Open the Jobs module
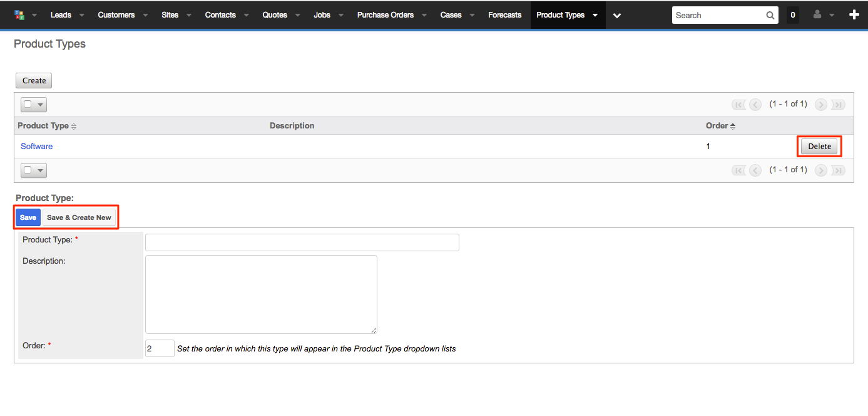Viewport: 868px width, 416px height. pyautogui.click(x=322, y=15)
